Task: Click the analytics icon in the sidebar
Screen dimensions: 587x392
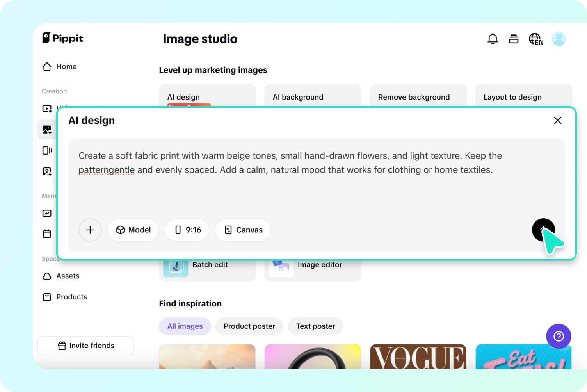Action: (x=47, y=213)
